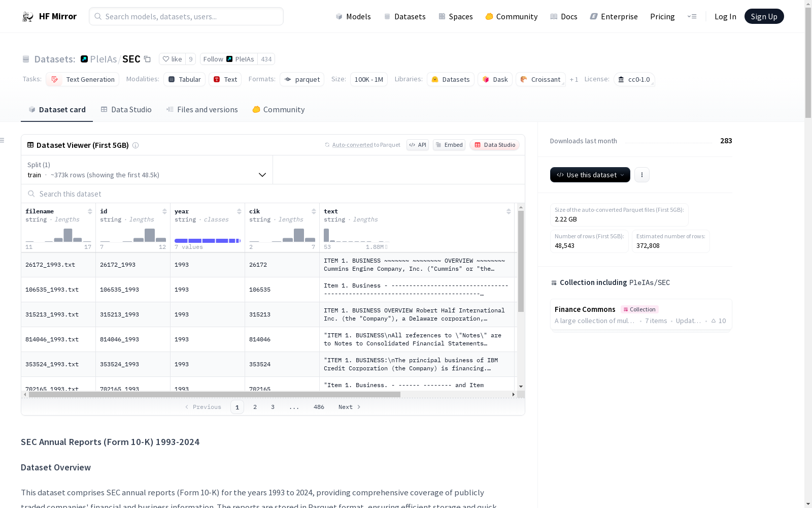Click the heart like icon button

[x=172, y=59]
